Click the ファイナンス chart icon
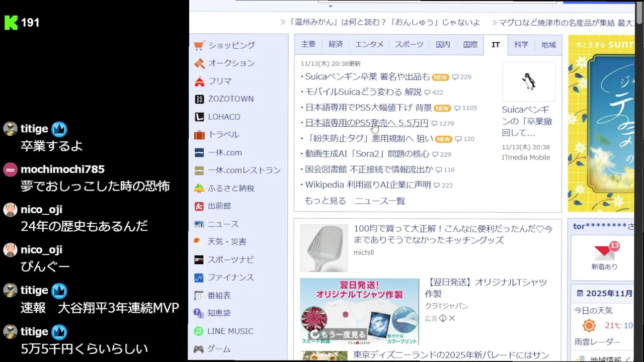 (199, 278)
